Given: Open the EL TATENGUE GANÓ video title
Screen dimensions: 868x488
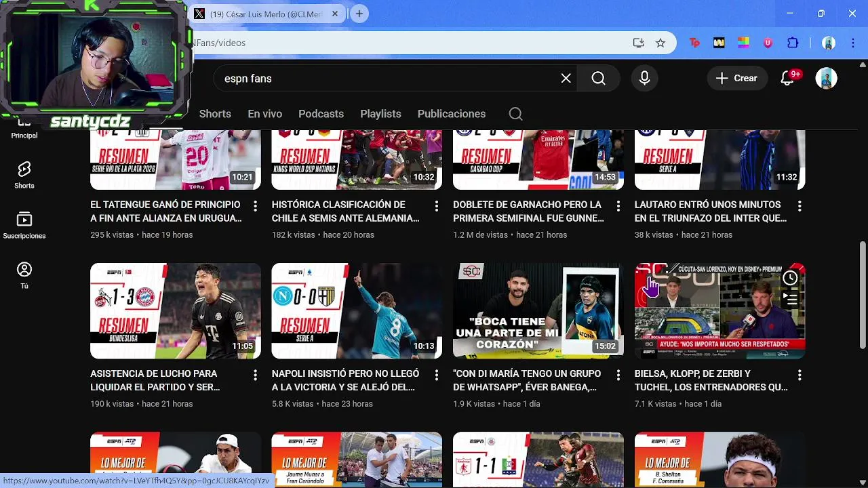Looking at the screenshot, I should pyautogui.click(x=166, y=211).
